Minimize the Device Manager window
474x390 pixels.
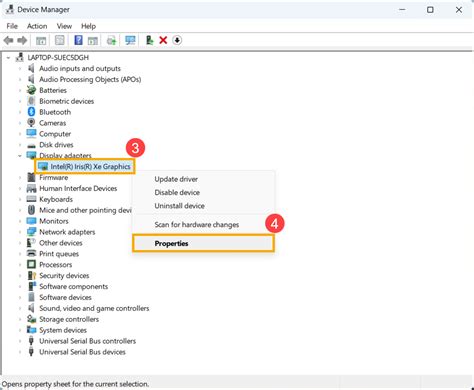click(x=402, y=10)
